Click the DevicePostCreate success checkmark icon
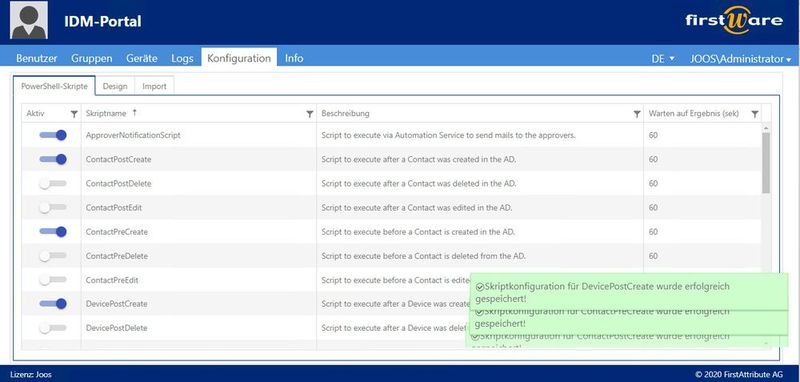The height and width of the screenshot is (382, 800). (479, 287)
